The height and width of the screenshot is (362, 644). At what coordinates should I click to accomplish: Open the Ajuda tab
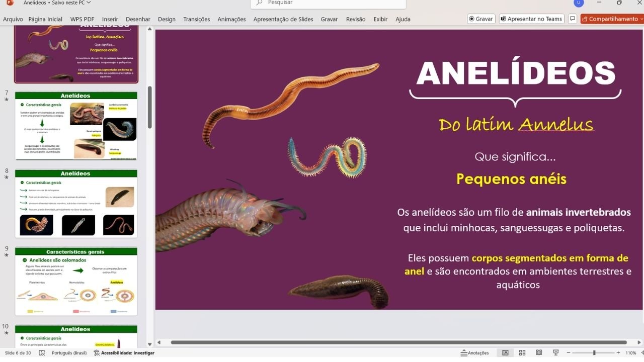403,19
